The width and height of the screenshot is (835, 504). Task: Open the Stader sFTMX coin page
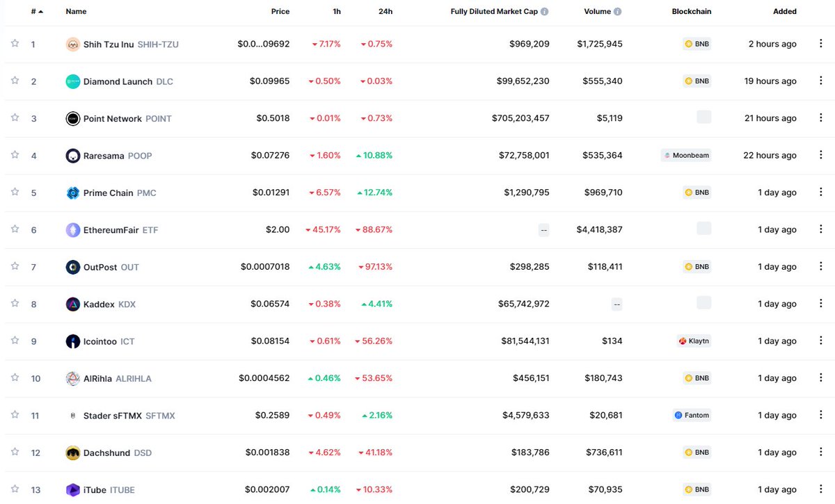click(129, 416)
